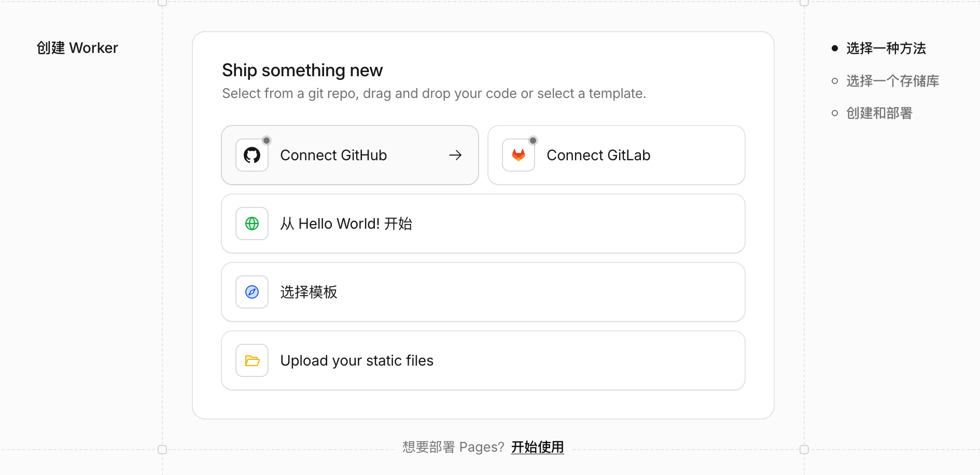This screenshot has width=980, height=475.
Task: Click the yellow folder upload icon
Action: (252, 360)
